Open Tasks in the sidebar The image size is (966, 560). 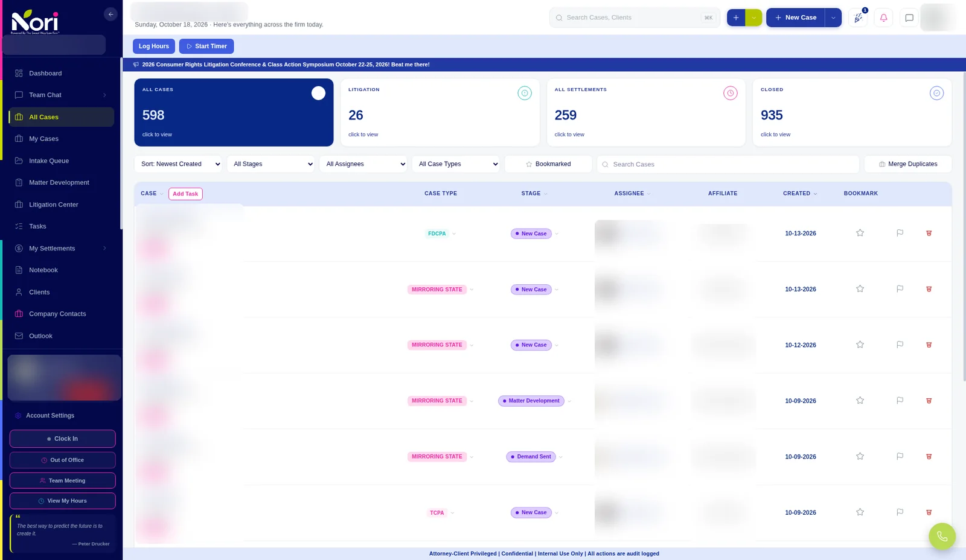61,226
